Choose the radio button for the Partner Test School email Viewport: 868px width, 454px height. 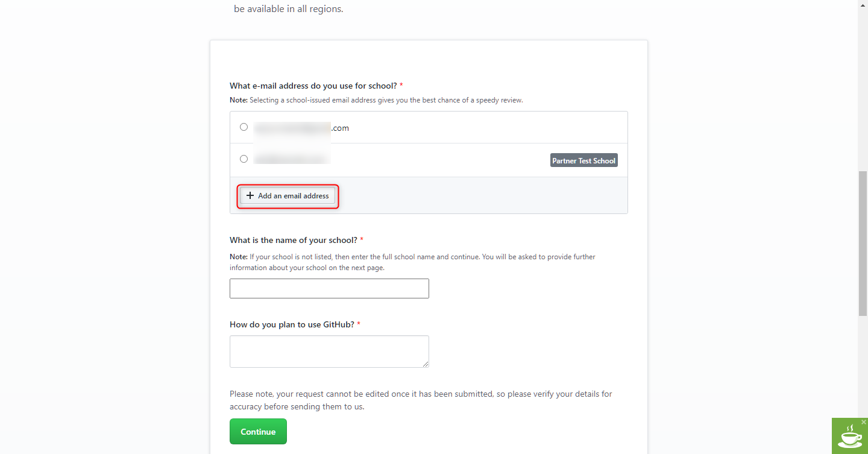click(x=244, y=159)
